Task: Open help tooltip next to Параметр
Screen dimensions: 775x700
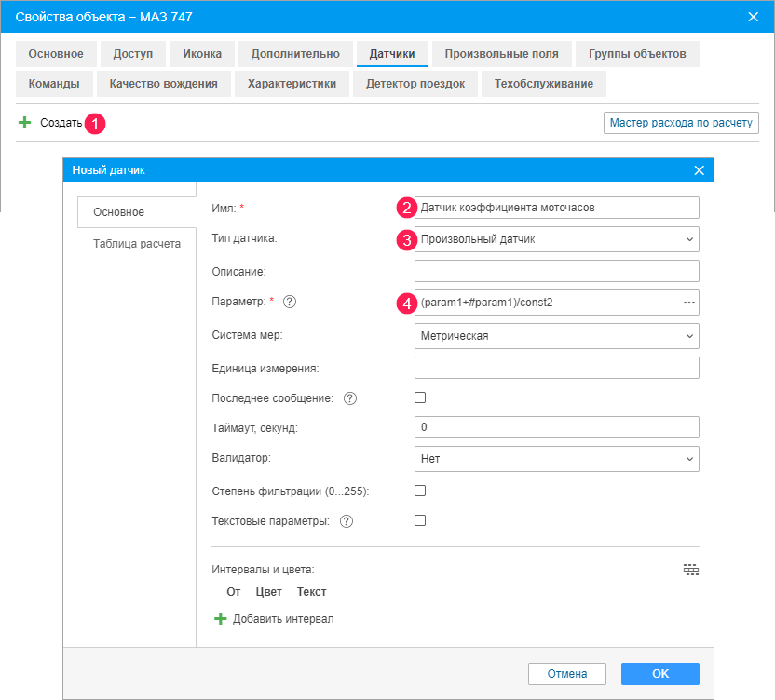Action: [290, 302]
